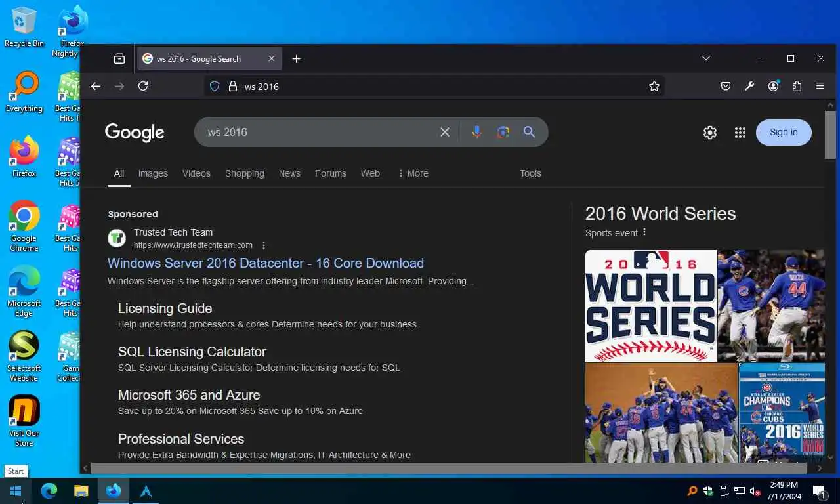Click the horizontal scrollbar at page bottom

pyautogui.click(x=448, y=469)
